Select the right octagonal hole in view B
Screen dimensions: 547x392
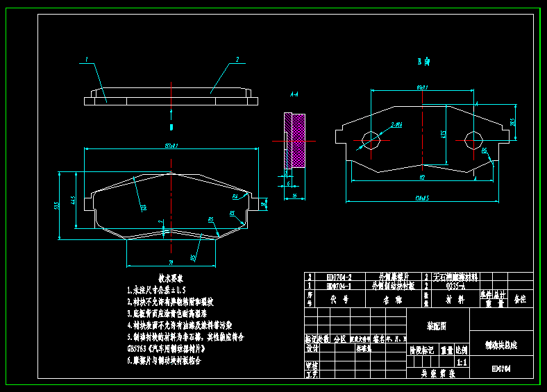473,140
